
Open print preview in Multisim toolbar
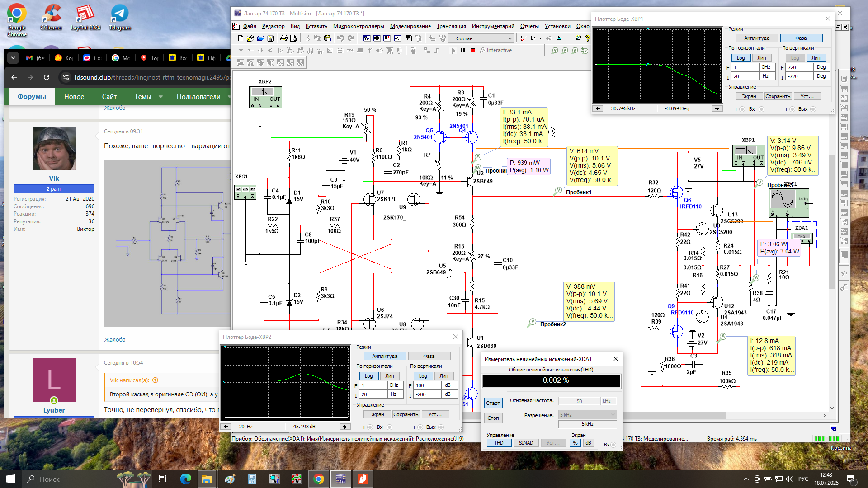293,38
